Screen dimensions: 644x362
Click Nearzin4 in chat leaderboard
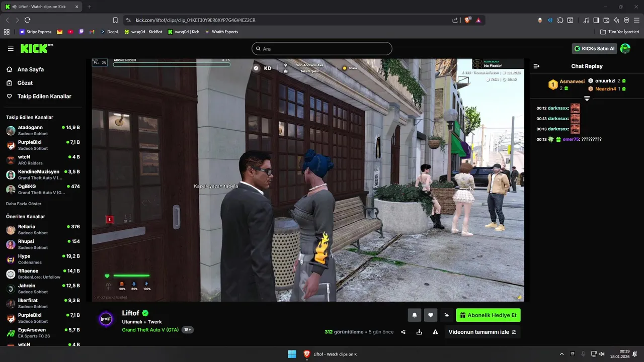(605, 89)
